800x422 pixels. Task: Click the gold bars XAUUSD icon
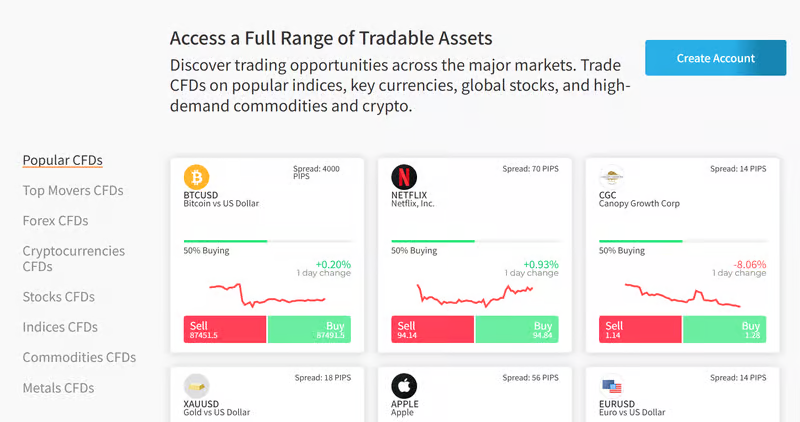pyautogui.click(x=197, y=386)
